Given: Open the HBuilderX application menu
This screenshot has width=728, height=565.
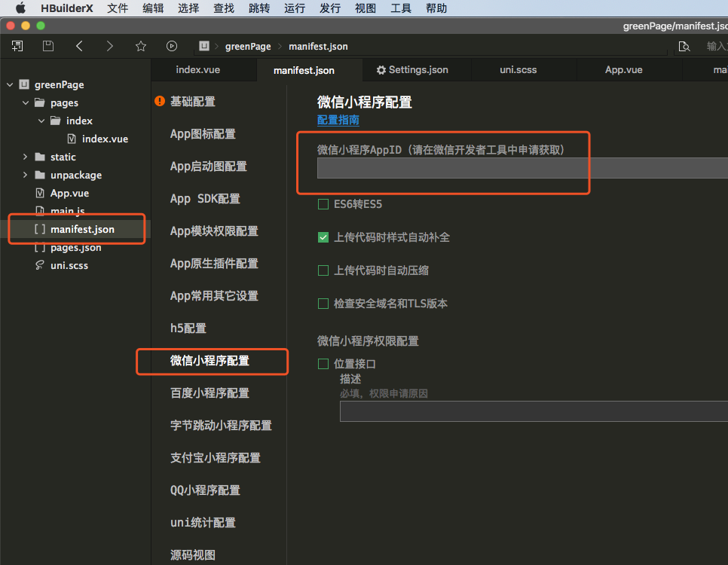Looking at the screenshot, I should pos(67,8).
